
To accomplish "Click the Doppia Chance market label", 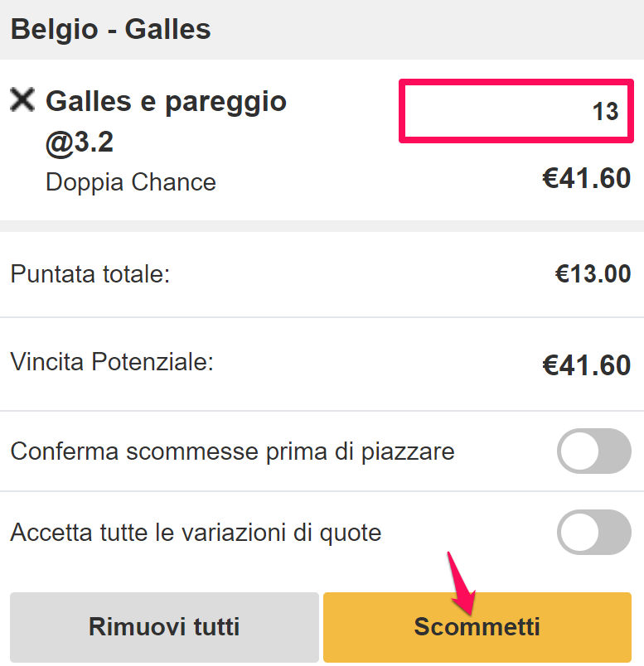I will (131, 182).
